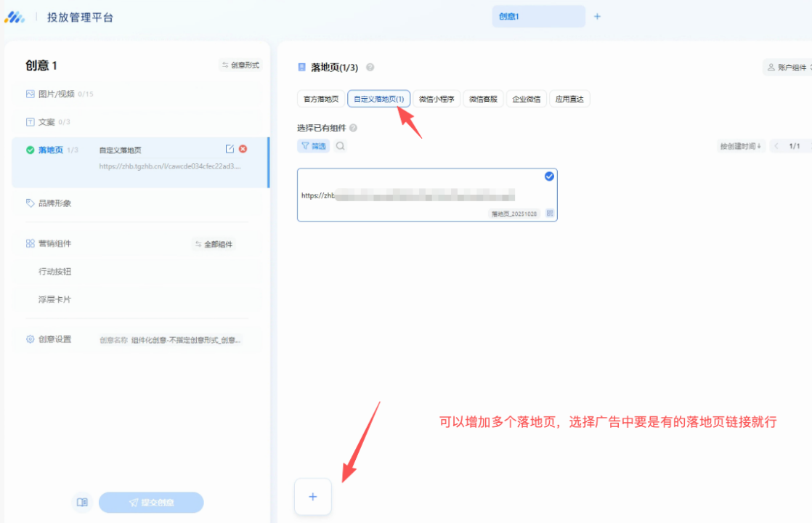812x523 pixels.
Task: Click the book icon left of 提交创意
Action: tap(82, 502)
